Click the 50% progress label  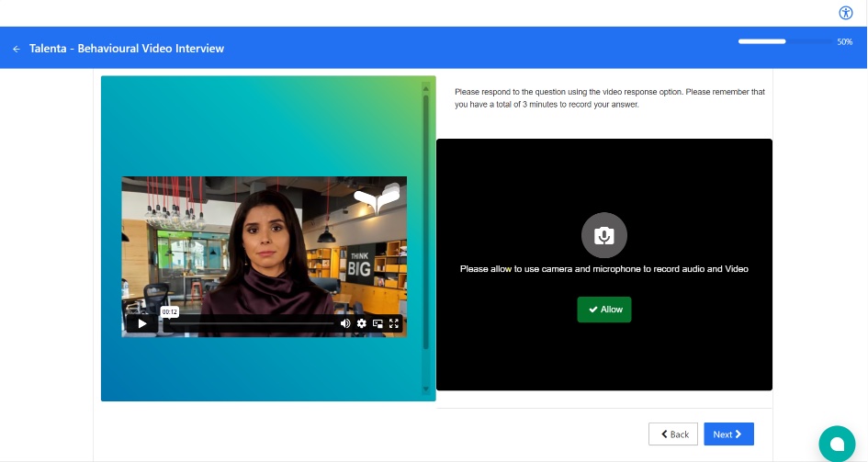[844, 42]
